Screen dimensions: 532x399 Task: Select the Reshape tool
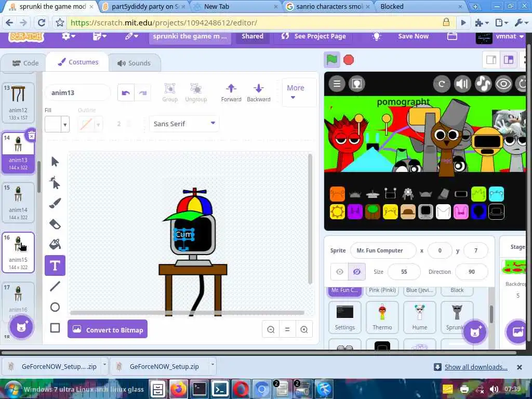tap(55, 182)
